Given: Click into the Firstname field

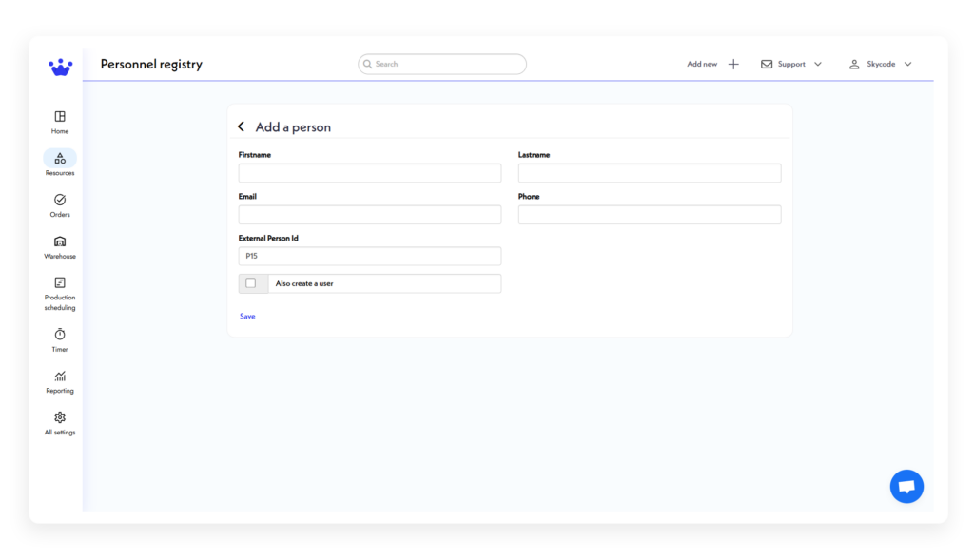Looking at the screenshot, I should click(370, 173).
